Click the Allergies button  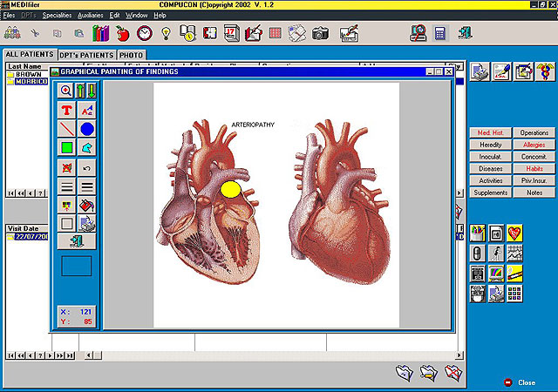(534, 145)
